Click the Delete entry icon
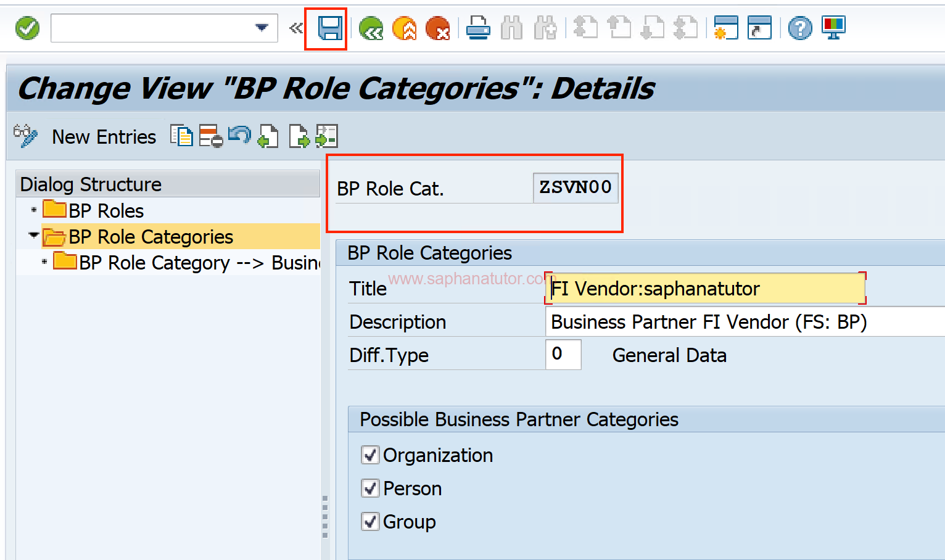The image size is (945, 560). (211, 136)
